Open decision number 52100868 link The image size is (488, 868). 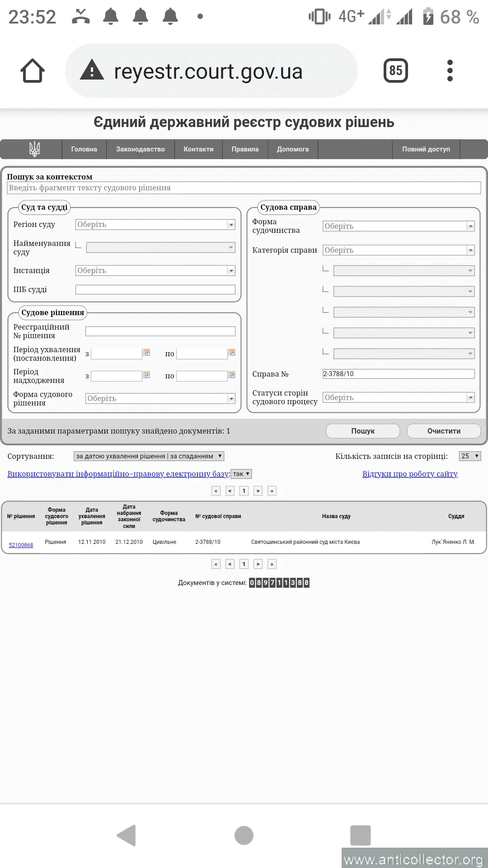click(x=21, y=545)
